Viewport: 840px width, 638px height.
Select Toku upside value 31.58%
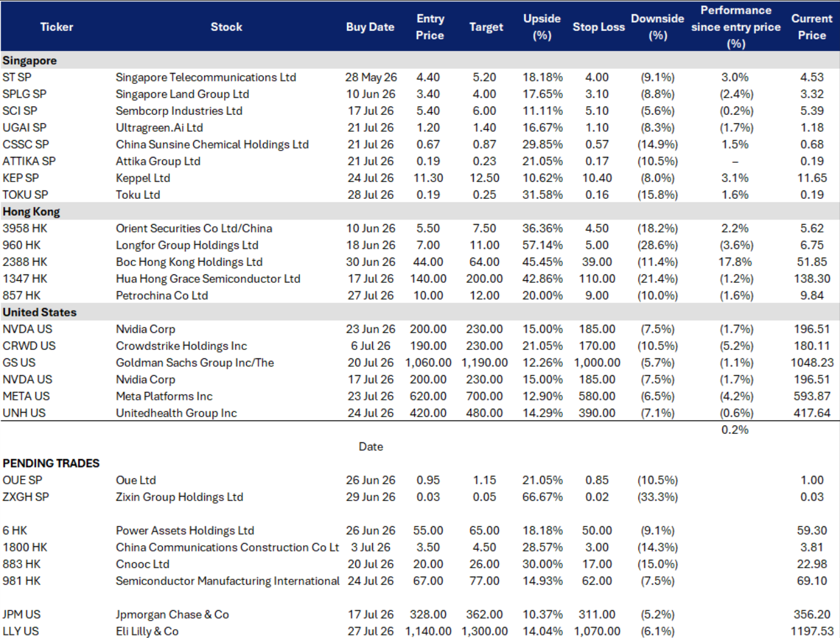pyautogui.click(x=542, y=195)
